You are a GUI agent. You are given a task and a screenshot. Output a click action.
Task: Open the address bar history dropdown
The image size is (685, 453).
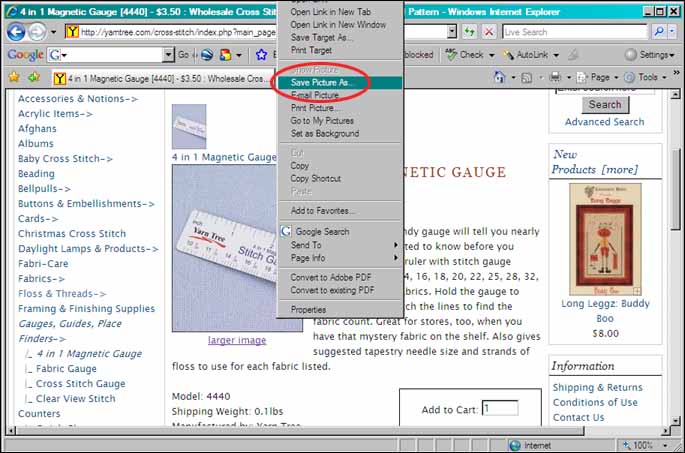tap(452, 31)
